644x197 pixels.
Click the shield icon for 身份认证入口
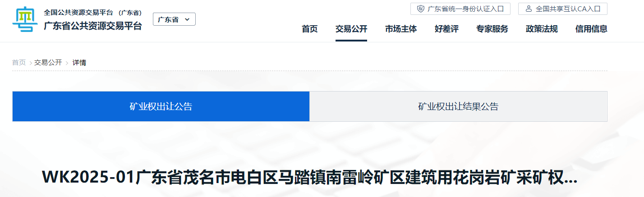(x=420, y=9)
